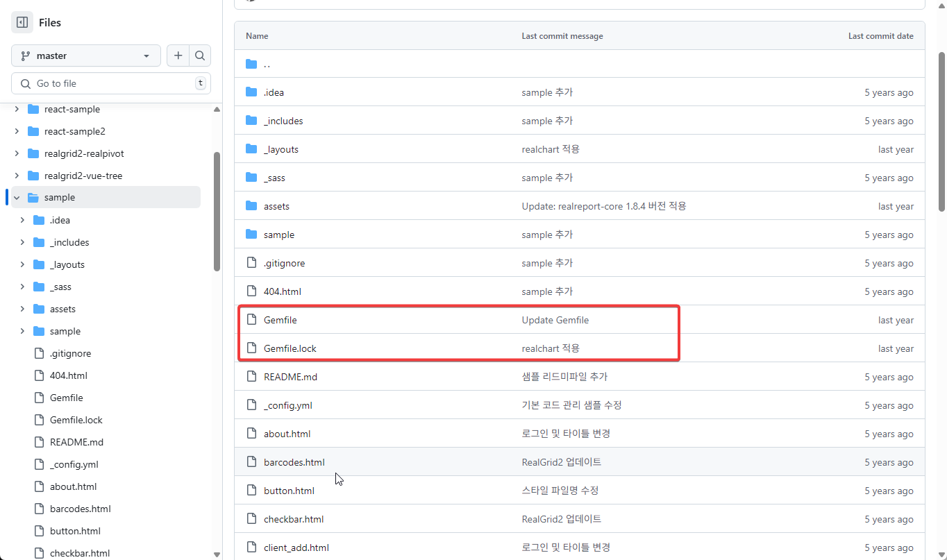
Task: Click the search magnifier button
Action: pos(200,56)
